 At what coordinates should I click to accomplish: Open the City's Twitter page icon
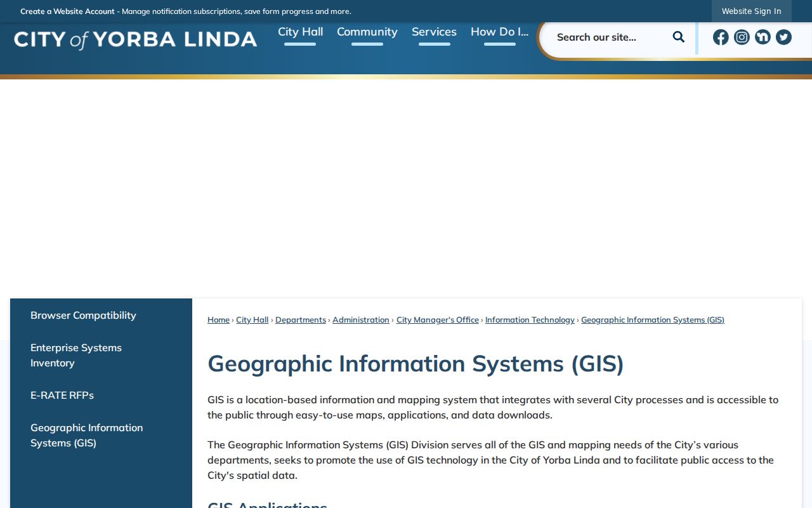(783, 37)
